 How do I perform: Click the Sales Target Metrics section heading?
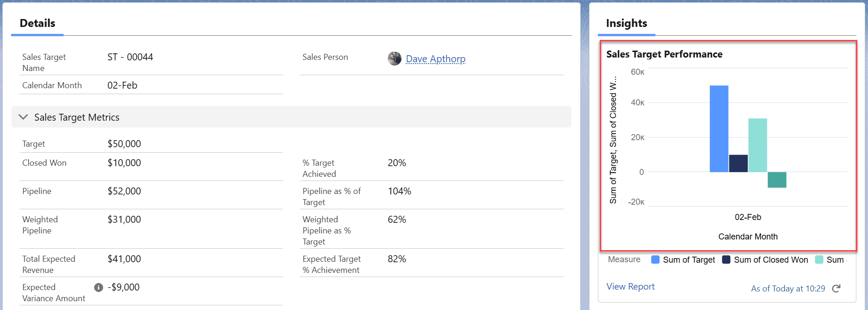[77, 117]
